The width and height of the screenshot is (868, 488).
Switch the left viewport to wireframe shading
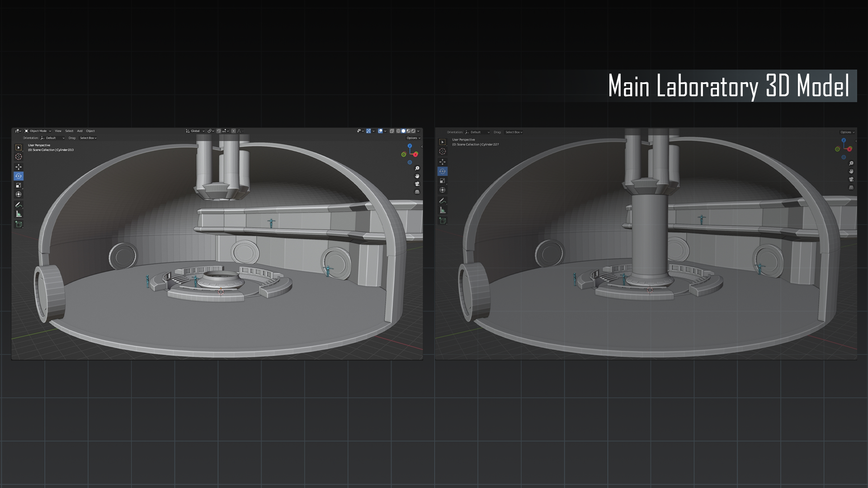(x=398, y=131)
